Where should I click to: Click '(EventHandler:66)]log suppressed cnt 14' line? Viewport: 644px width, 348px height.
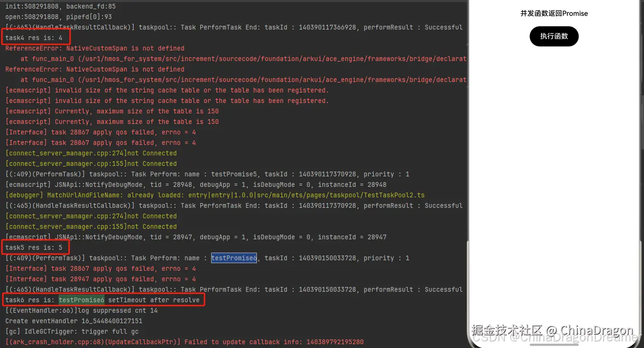tap(82, 310)
